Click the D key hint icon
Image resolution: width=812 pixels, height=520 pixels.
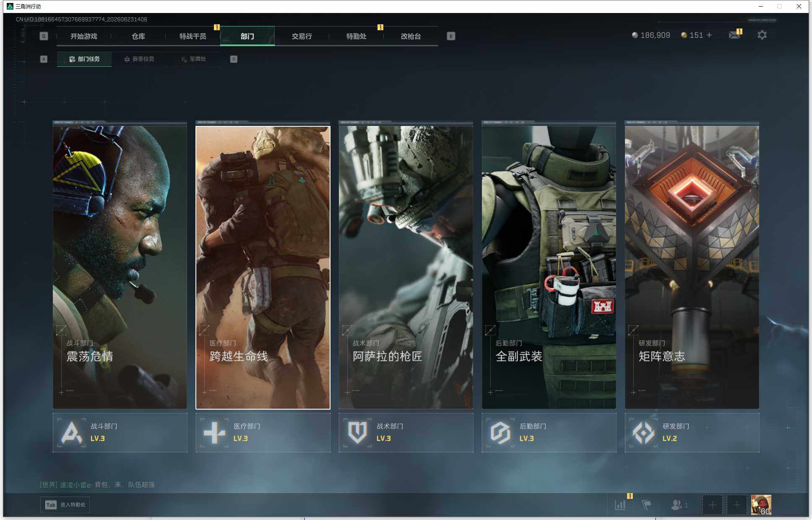234,59
